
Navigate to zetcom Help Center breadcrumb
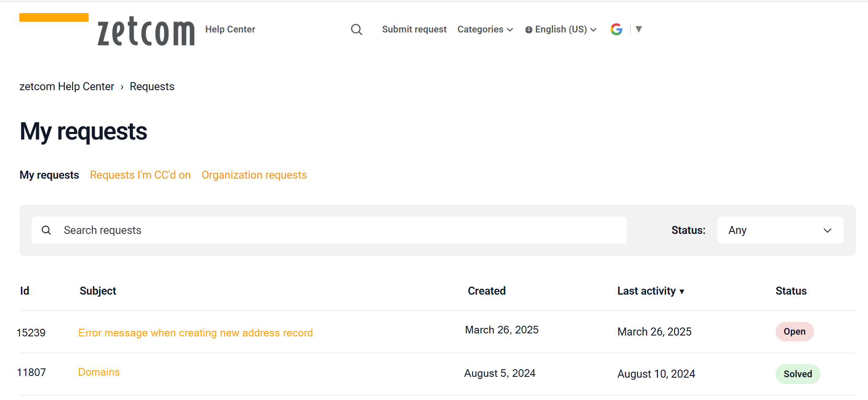67,86
